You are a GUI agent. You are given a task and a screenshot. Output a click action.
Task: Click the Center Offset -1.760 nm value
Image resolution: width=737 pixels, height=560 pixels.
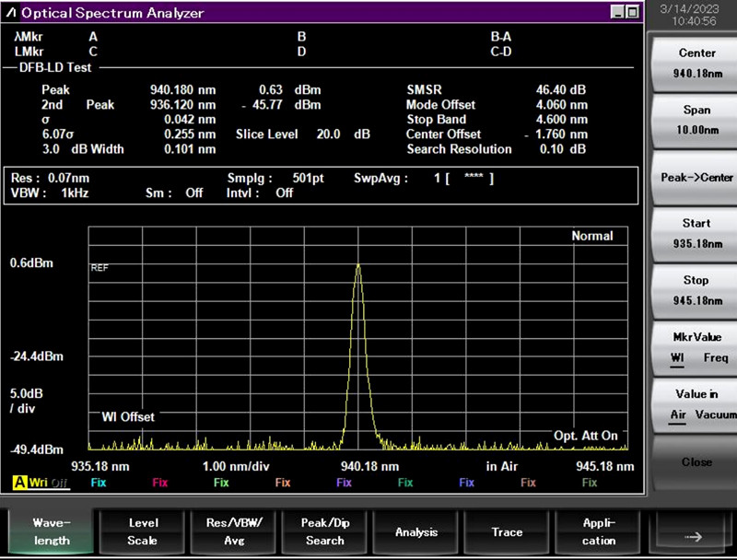556,134
